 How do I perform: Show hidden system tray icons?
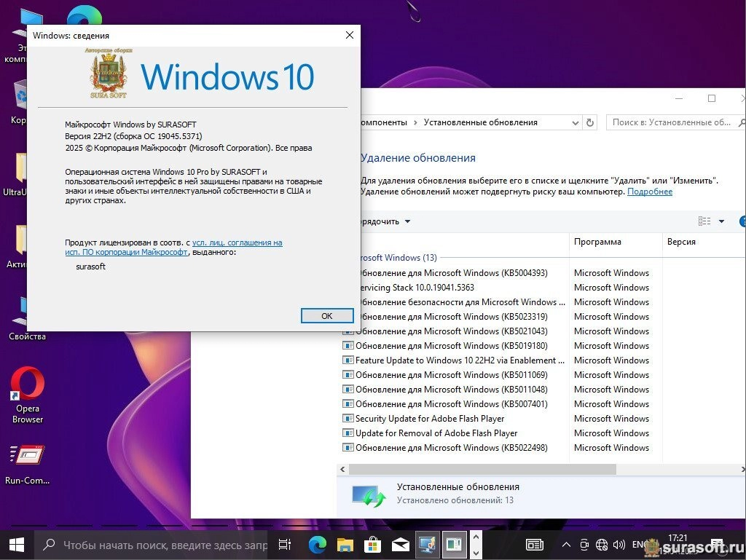[566, 544]
